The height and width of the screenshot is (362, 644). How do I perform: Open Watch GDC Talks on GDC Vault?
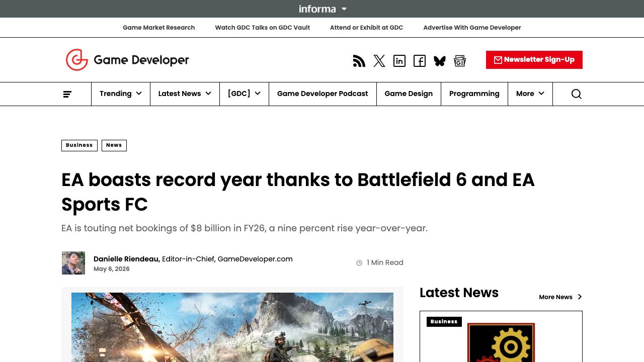pos(263,28)
